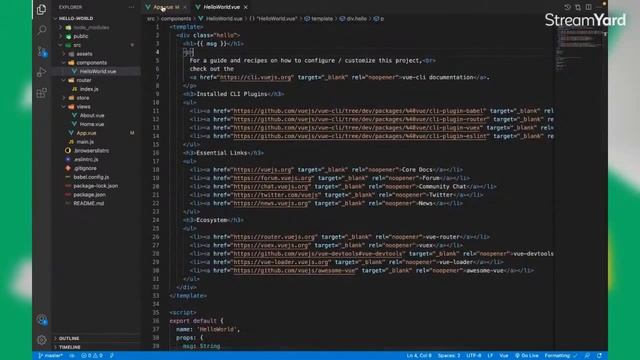Click 'src' in the breadcrumb
Screen dimensions: 640x360
[151, 19]
